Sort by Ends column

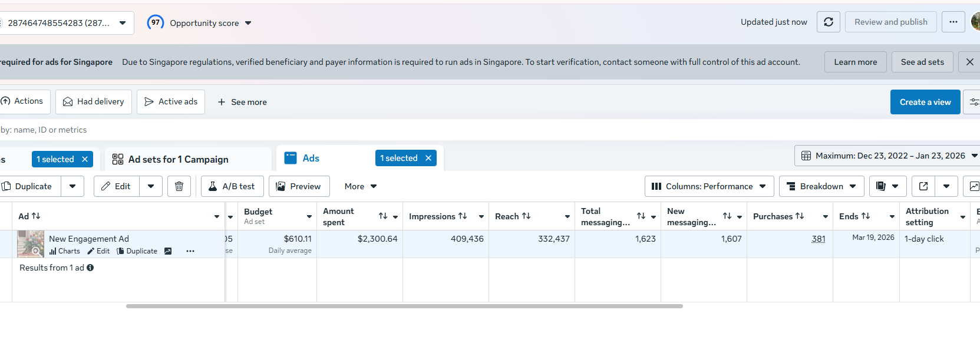(x=866, y=216)
